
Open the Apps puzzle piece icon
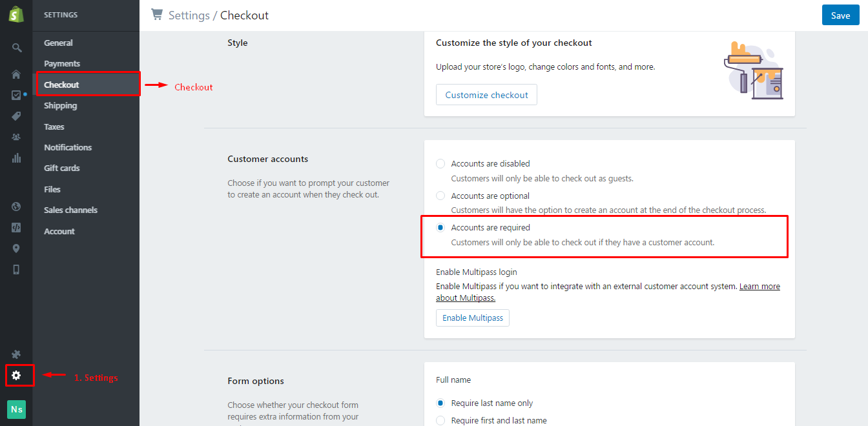16,354
